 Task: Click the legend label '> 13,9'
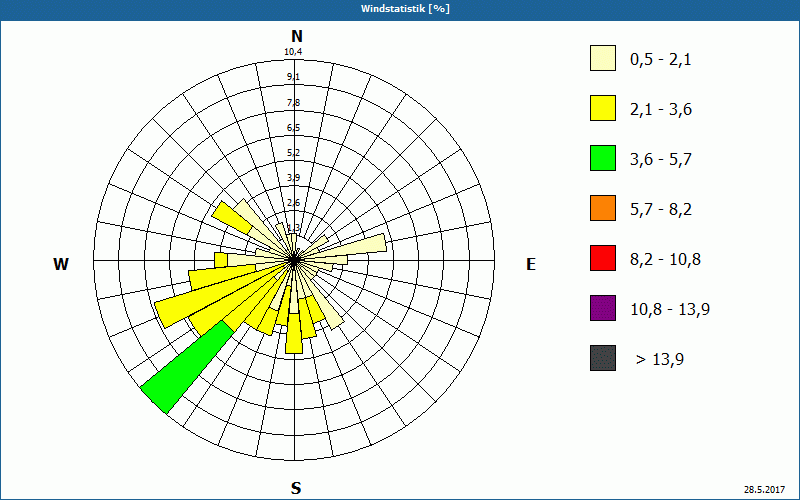[660, 360]
